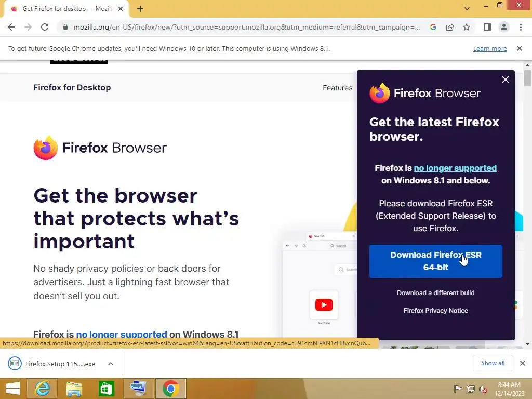Open Chrome profile avatar
532x399 pixels.
tap(504, 27)
